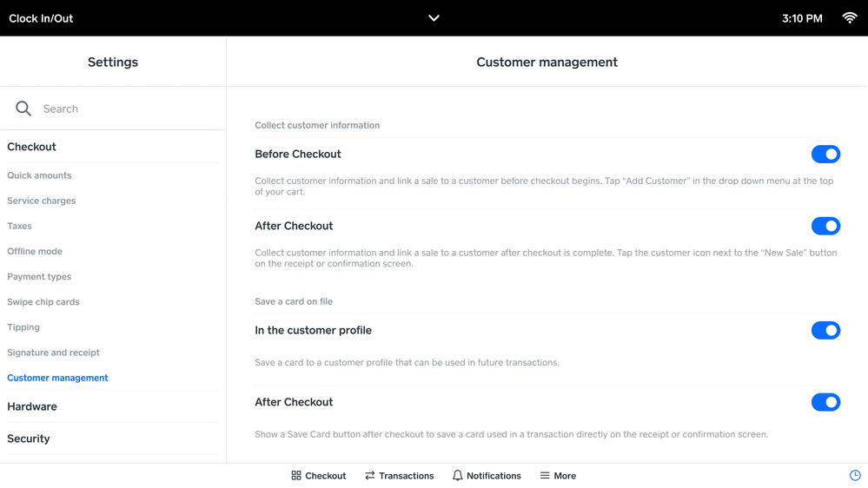Click into the settings Search field
868x488 pixels.
pos(122,109)
